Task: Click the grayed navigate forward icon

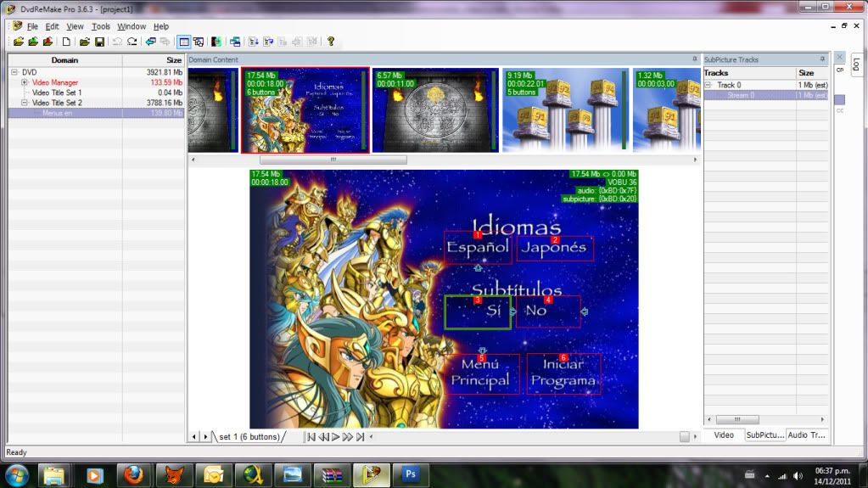Action: (165, 42)
